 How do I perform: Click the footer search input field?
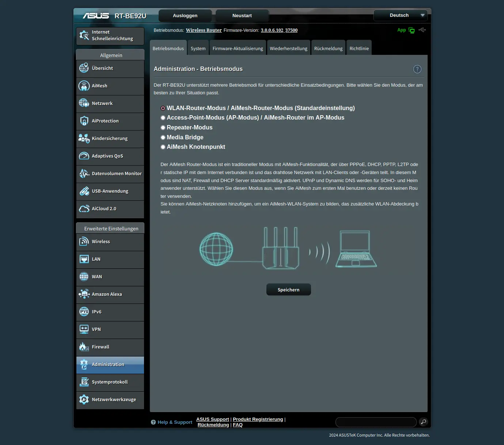click(376, 422)
